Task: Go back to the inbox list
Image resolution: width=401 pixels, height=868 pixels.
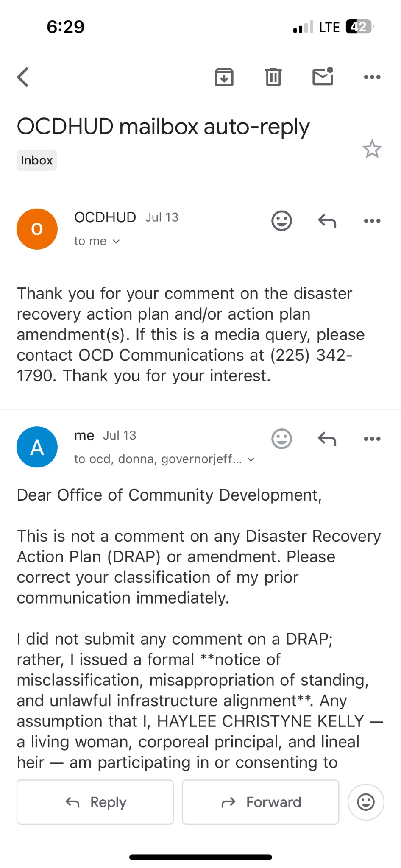Action: (23, 77)
